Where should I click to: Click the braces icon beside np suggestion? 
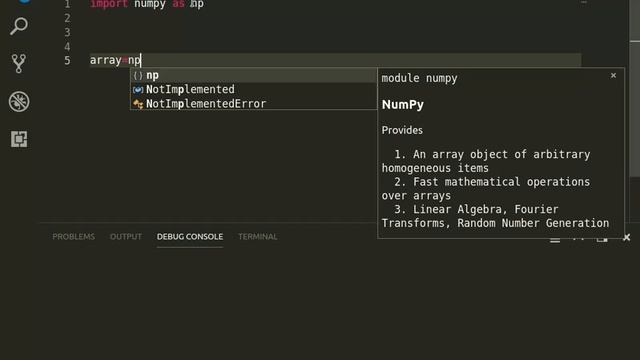click(138, 76)
